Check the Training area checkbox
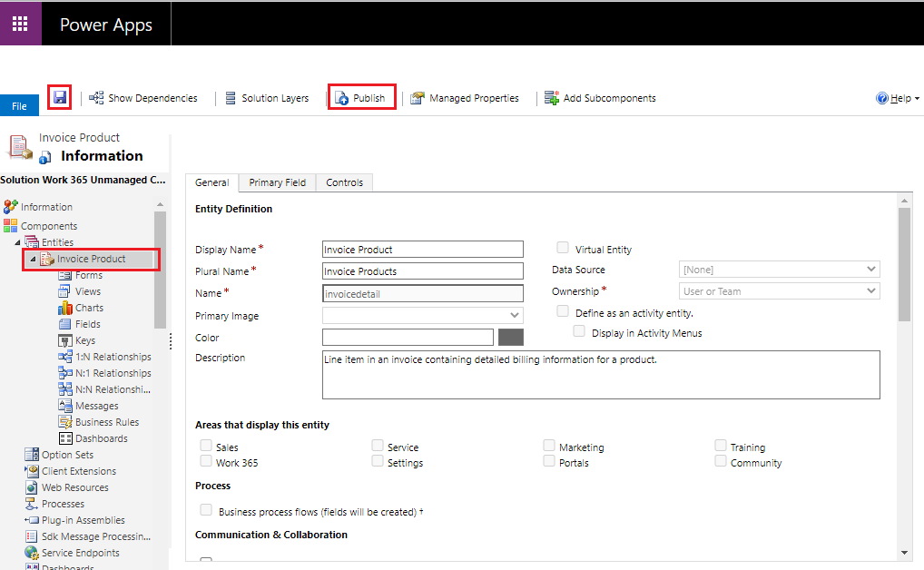 coord(721,445)
